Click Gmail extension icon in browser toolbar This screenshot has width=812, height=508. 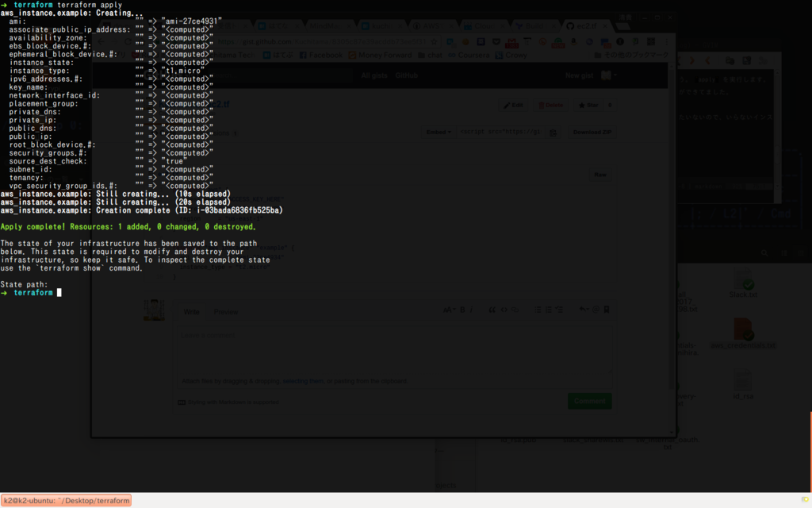(511, 43)
